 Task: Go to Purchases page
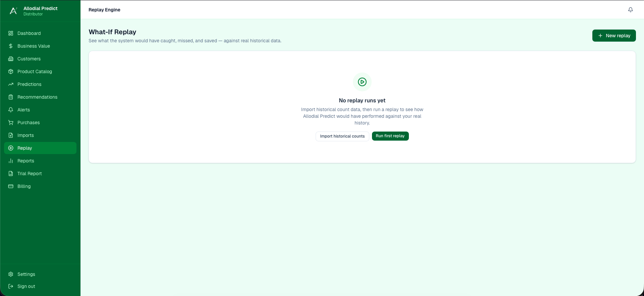(40, 122)
